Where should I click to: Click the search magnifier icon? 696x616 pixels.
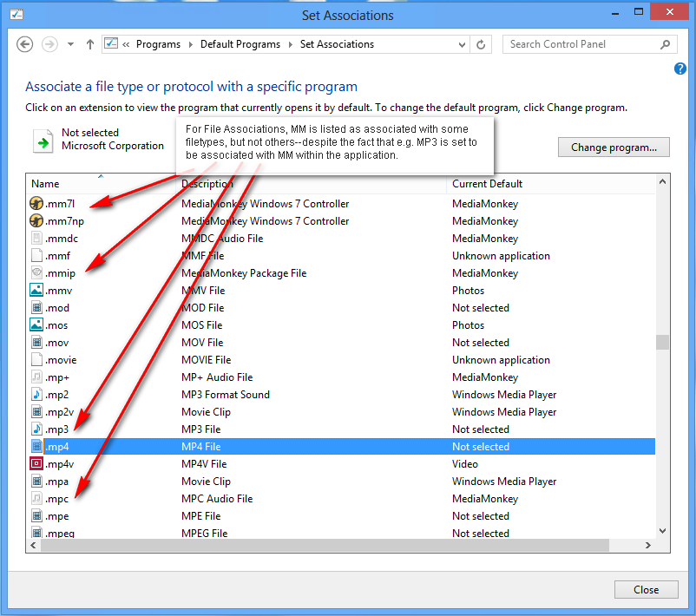pos(665,44)
